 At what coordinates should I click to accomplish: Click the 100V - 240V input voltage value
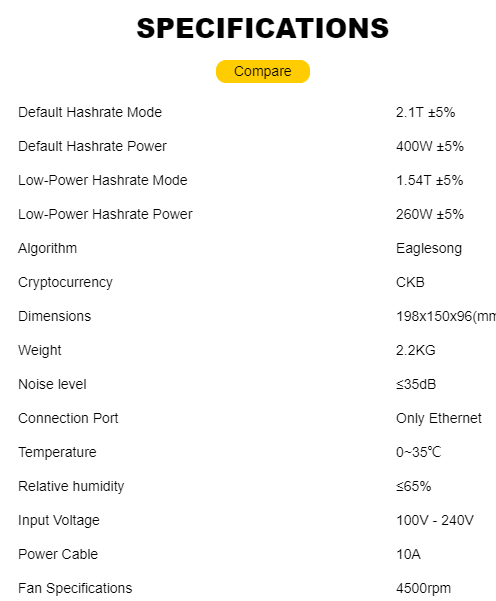435,520
